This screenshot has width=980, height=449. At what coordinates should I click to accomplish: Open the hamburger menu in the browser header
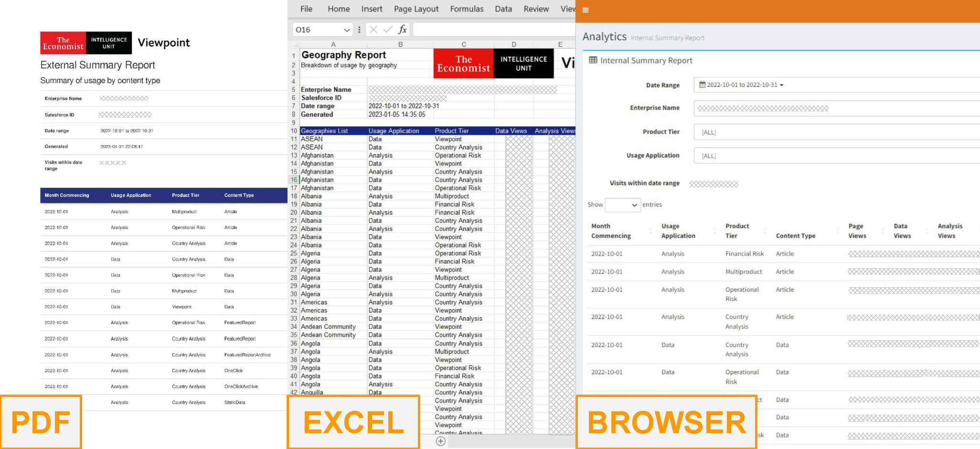pyautogui.click(x=586, y=10)
